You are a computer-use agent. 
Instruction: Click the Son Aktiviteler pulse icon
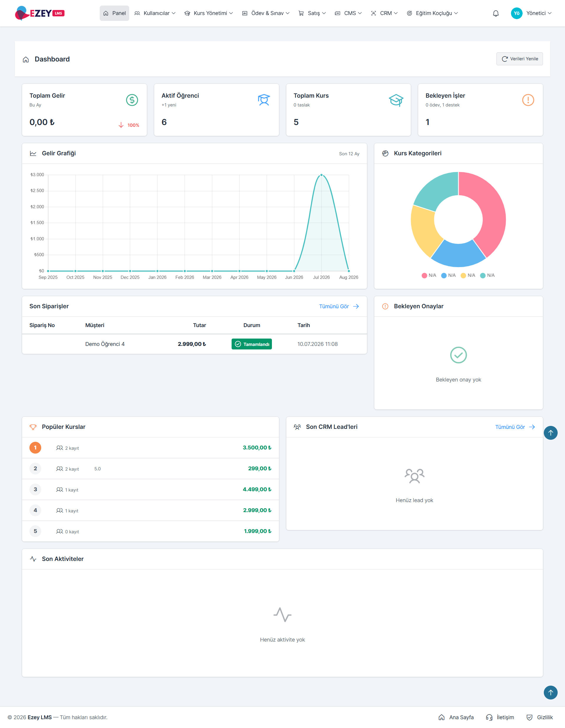(x=33, y=559)
